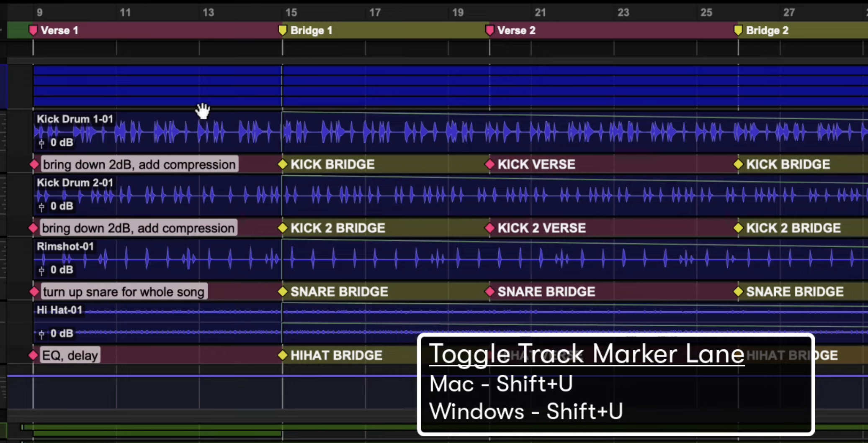Select the KICK 2 VERSE diamond marker
This screenshot has width=868, height=443.
pyautogui.click(x=489, y=228)
